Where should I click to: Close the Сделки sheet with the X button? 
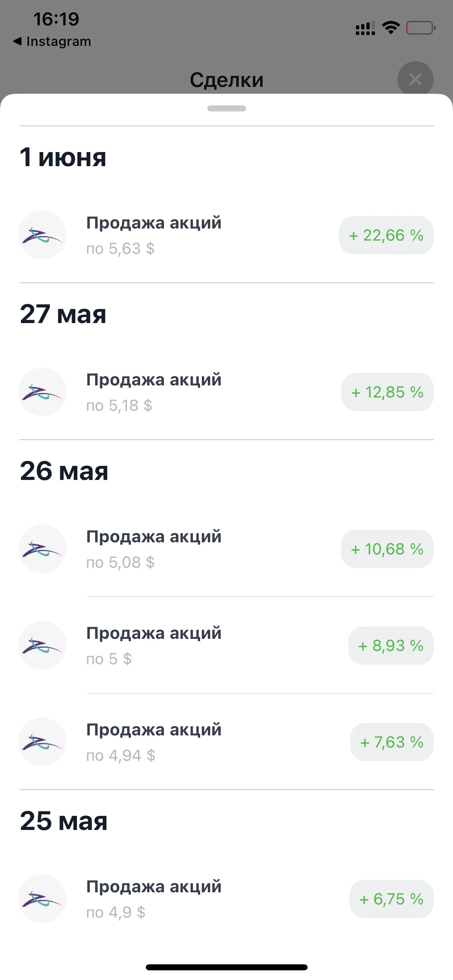point(415,79)
